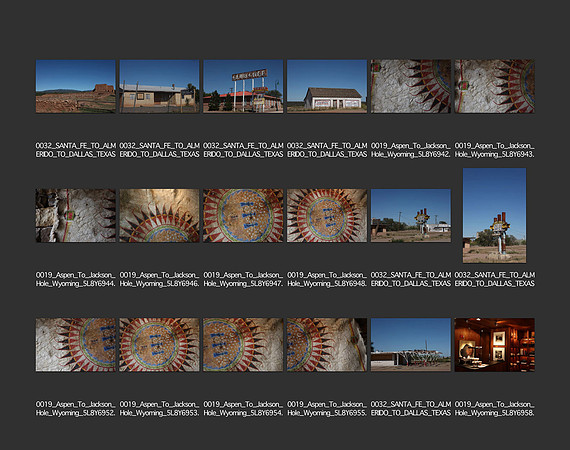
Task: Open the flat-roofed adobe building thumbnail
Action: tap(159, 87)
